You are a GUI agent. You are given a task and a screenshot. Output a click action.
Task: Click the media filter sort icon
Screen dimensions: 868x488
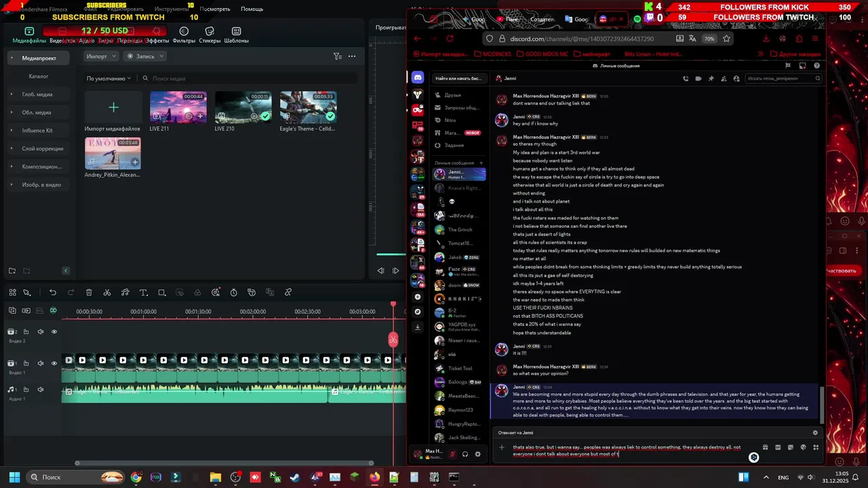tap(337, 56)
